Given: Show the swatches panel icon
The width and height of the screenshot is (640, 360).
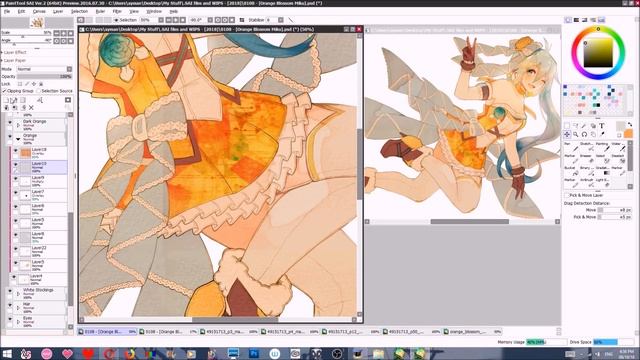Looking at the screenshot, I should coord(601,20).
